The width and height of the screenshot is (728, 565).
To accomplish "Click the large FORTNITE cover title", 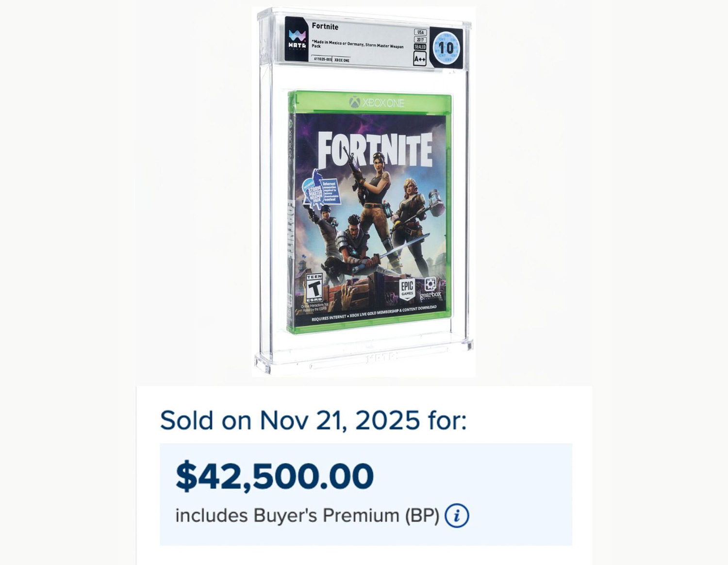I will click(x=375, y=150).
